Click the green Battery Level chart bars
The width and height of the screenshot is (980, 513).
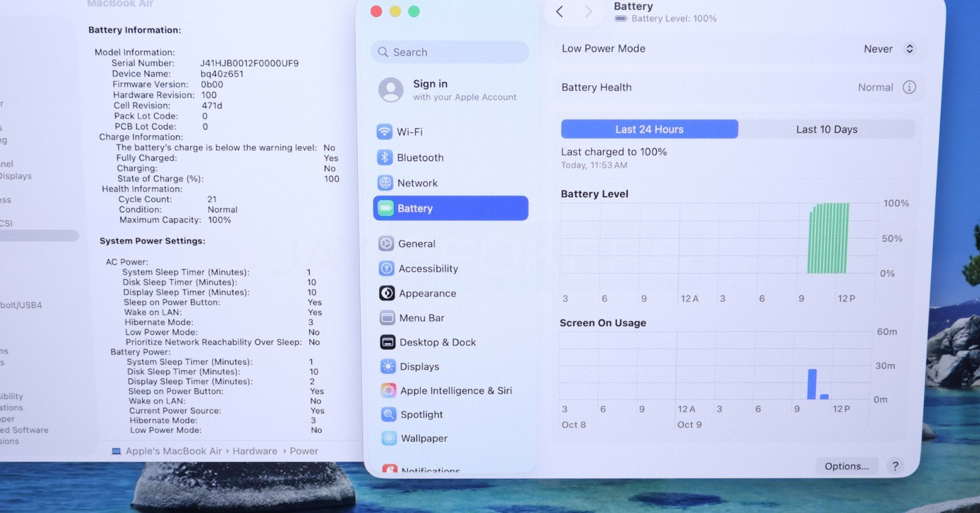(828, 238)
